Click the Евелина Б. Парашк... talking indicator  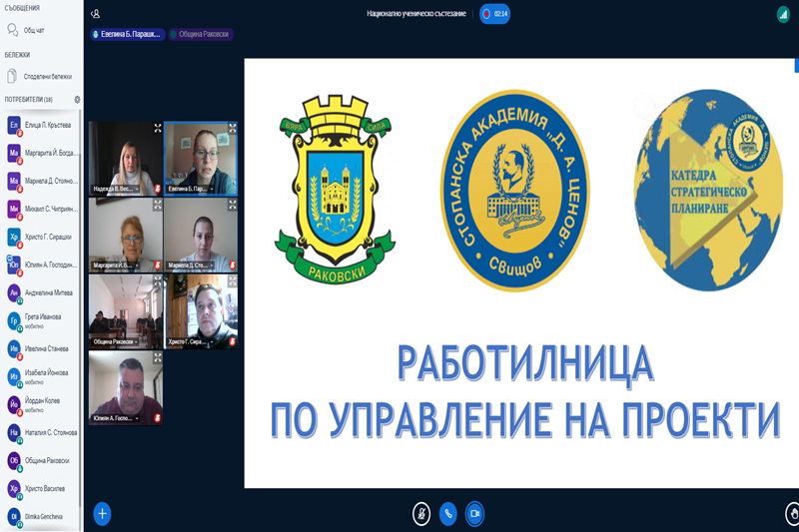pos(128,34)
